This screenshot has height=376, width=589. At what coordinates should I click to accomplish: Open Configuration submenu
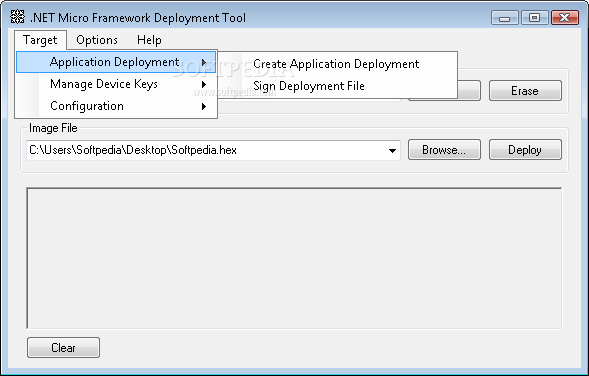tap(116, 106)
